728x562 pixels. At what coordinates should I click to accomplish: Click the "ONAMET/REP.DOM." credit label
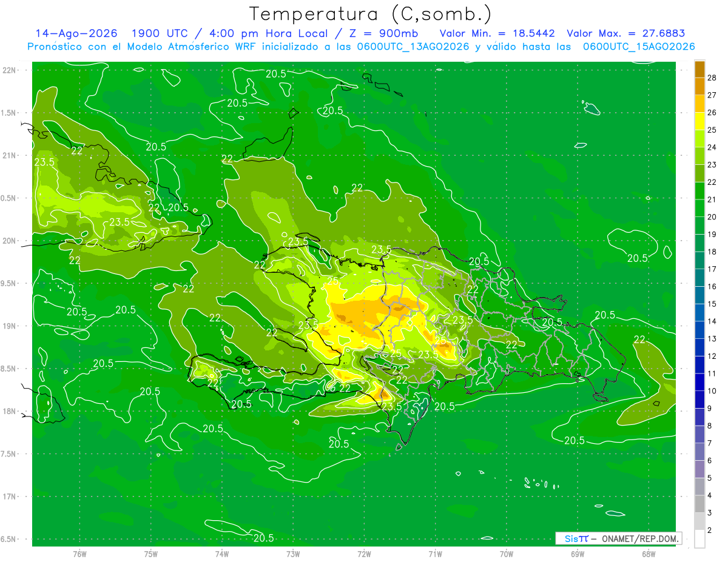[x=641, y=538]
